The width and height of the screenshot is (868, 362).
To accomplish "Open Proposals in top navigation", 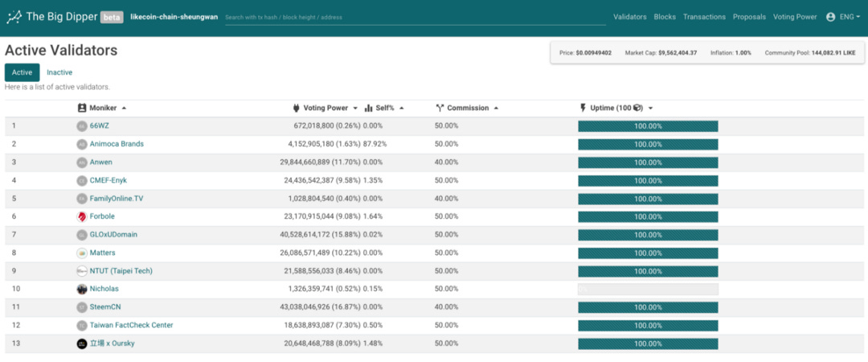I will (750, 17).
